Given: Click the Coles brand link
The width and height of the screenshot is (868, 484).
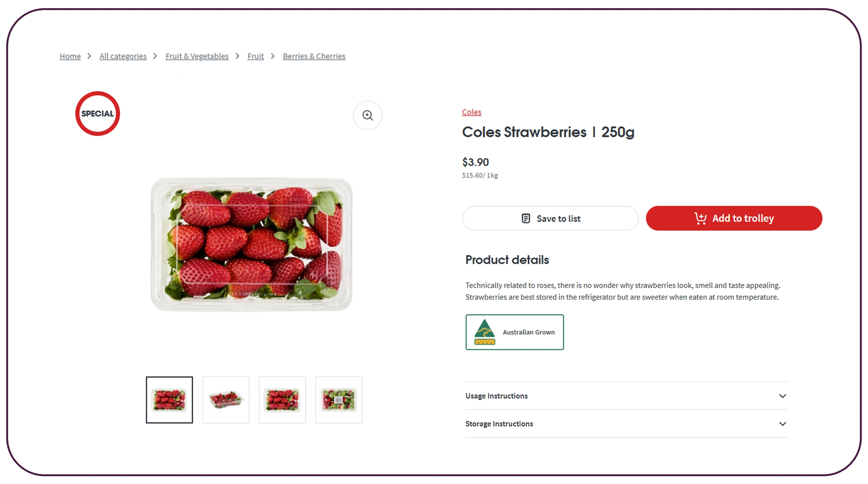Looking at the screenshot, I should coord(471,112).
